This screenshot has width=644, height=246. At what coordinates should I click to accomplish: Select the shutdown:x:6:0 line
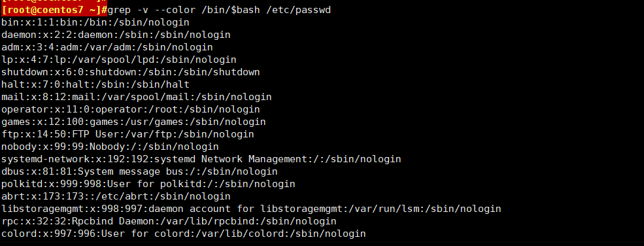131,72
